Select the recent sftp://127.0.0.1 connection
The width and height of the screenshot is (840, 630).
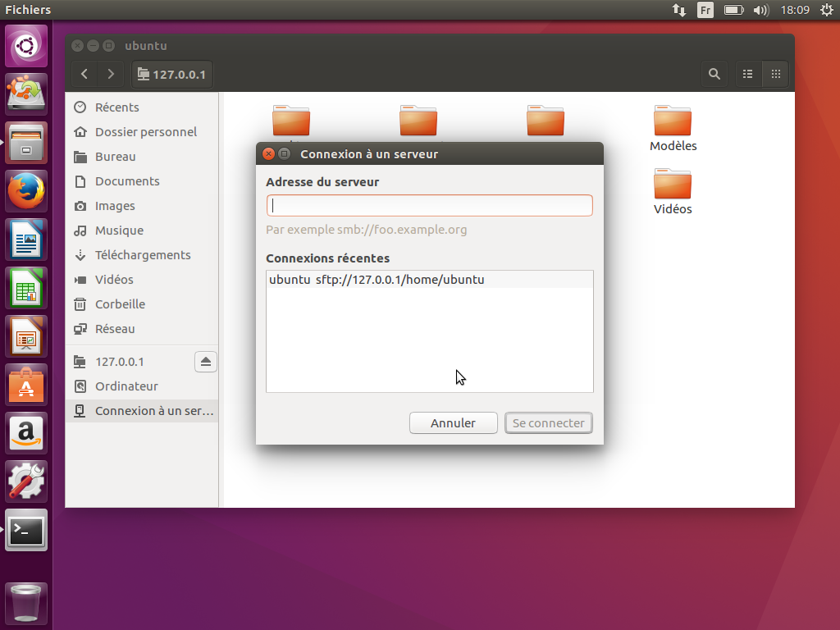click(x=377, y=280)
